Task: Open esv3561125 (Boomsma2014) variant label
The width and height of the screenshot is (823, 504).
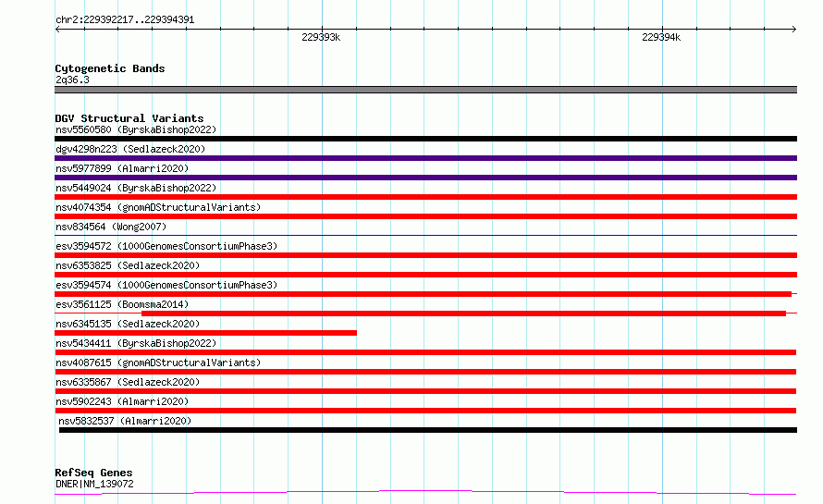Action: click(x=122, y=304)
